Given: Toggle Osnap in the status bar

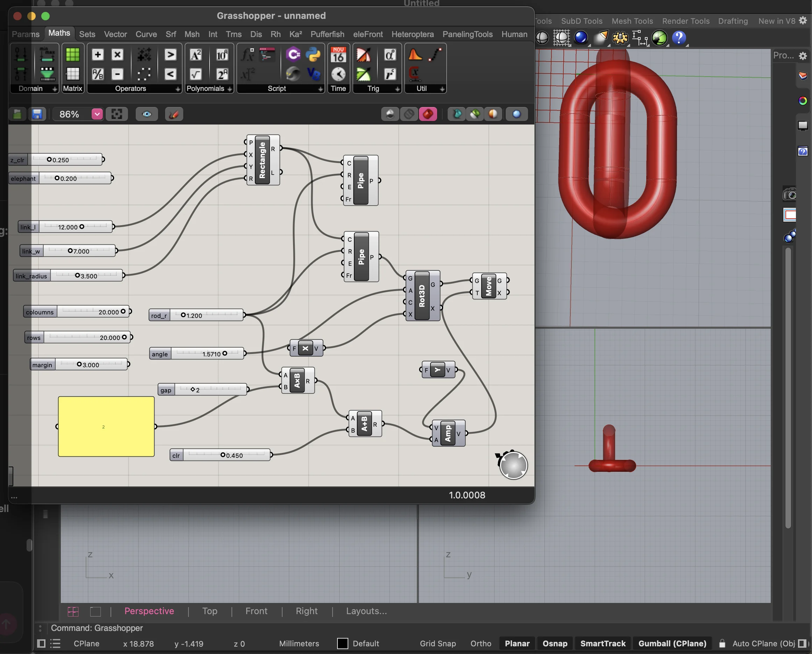Looking at the screenshot, I should (x=554, y=644).
